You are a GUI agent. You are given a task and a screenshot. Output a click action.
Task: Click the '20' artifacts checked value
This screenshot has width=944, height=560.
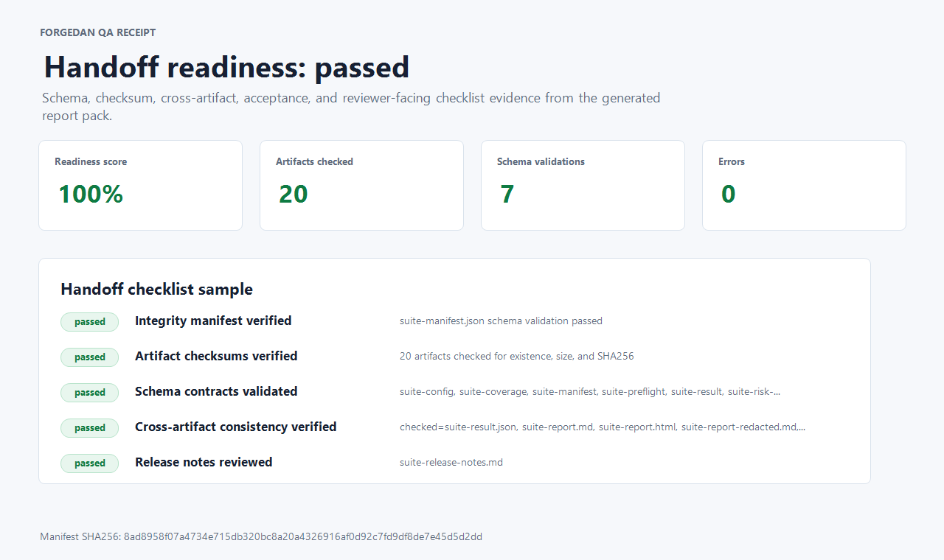[294, 194]
